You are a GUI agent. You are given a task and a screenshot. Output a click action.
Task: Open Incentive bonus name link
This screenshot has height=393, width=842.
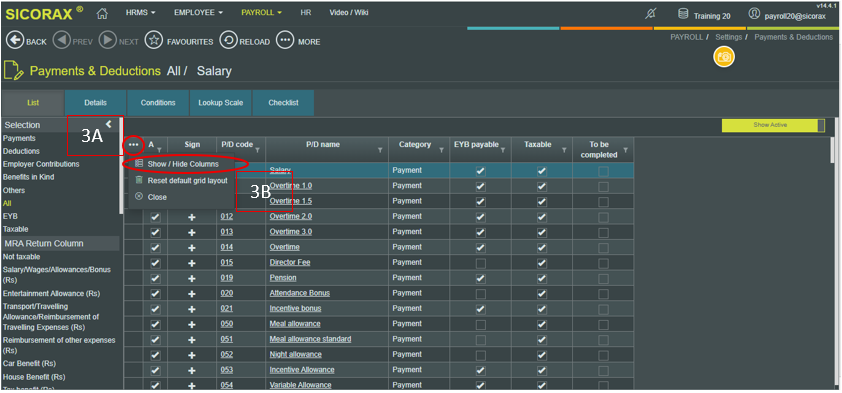(x=295, y=309)
